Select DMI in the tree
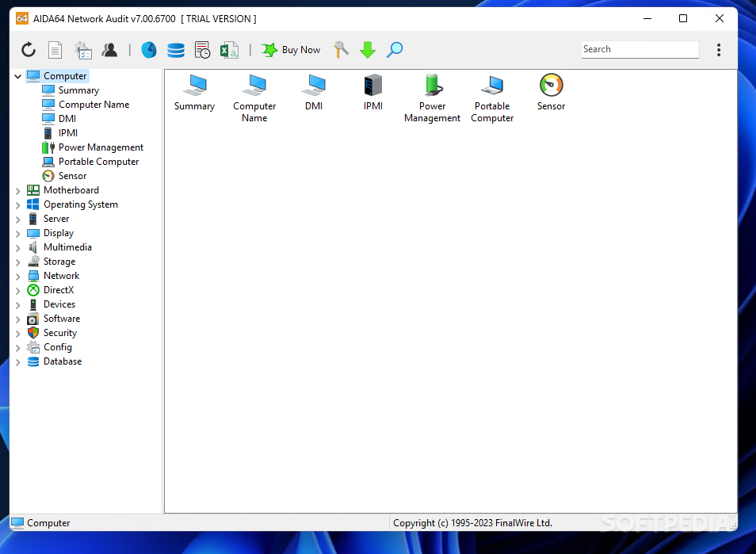 click(67, 119)
